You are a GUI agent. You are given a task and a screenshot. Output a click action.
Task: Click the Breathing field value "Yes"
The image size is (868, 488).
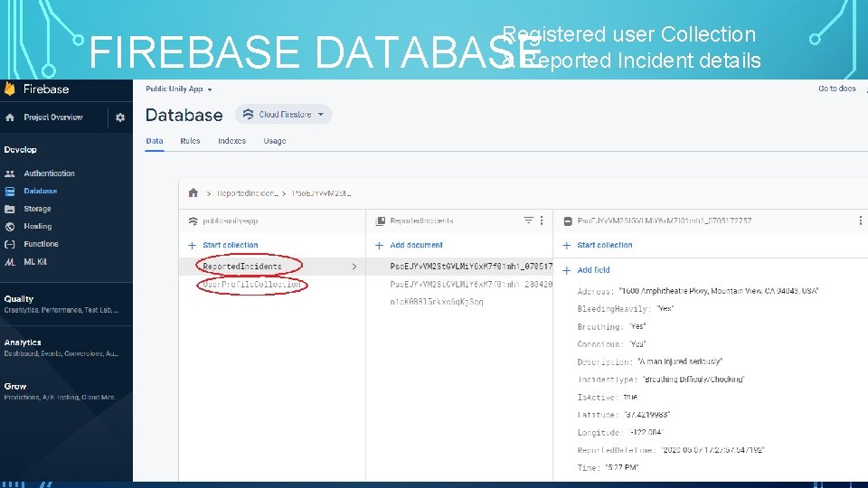637,326
